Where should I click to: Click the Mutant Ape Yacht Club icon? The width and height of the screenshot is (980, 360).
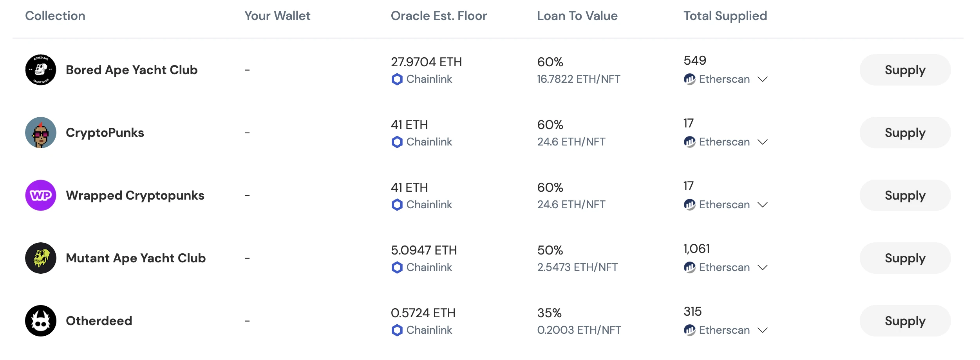[x=41, y=258]
